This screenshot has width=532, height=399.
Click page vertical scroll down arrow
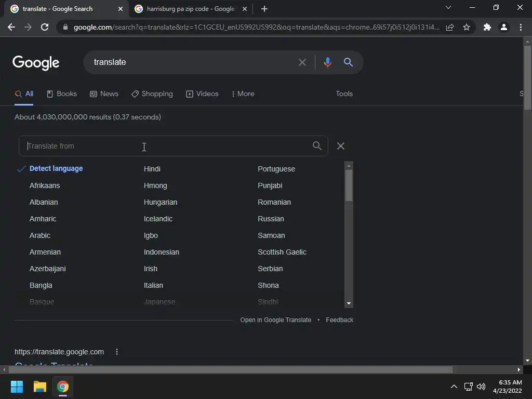pyautogui.click(x=527, y=361)
